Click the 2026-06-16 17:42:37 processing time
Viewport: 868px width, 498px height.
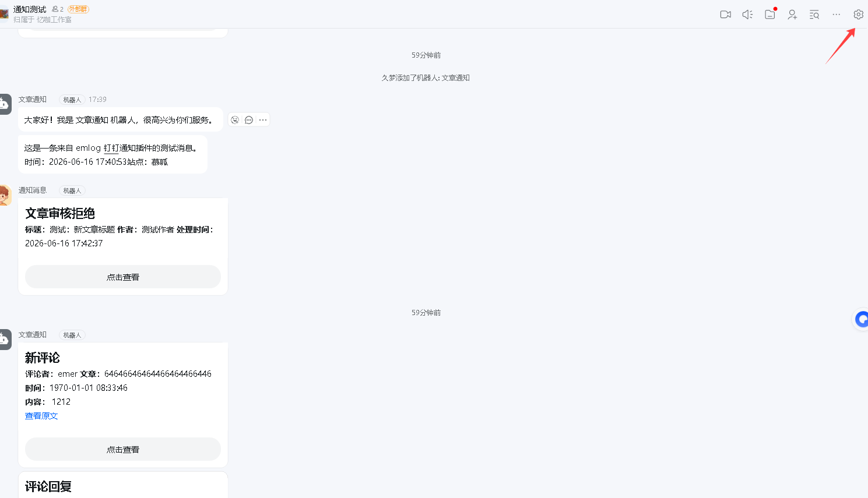tap(64, 243)
